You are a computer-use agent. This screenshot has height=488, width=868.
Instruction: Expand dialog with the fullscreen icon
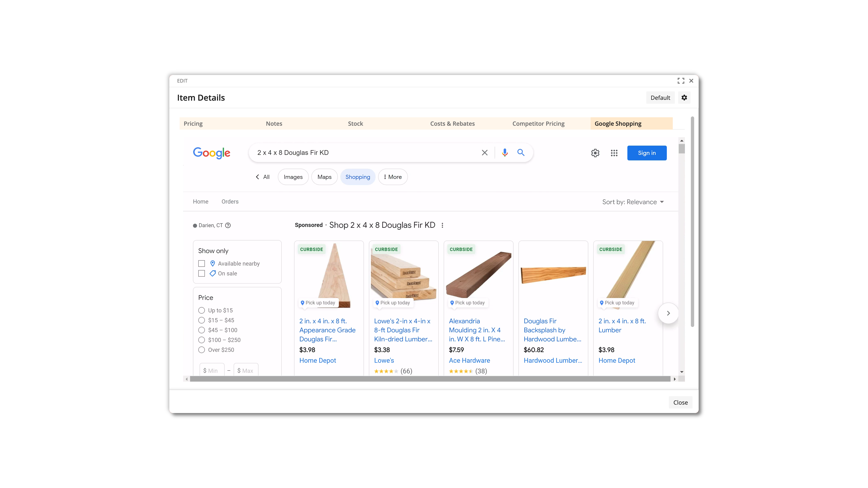tap(681, 81)
